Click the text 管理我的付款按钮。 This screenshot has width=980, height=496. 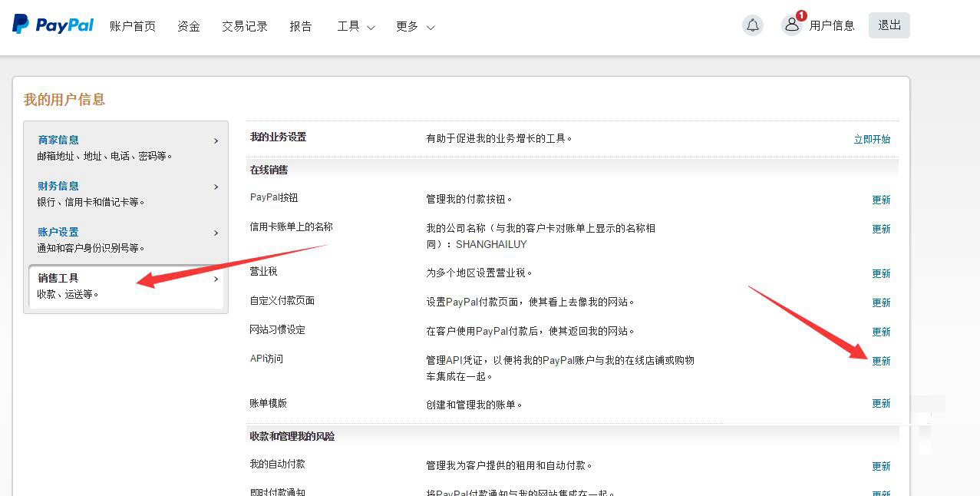[x=470, y=199]
